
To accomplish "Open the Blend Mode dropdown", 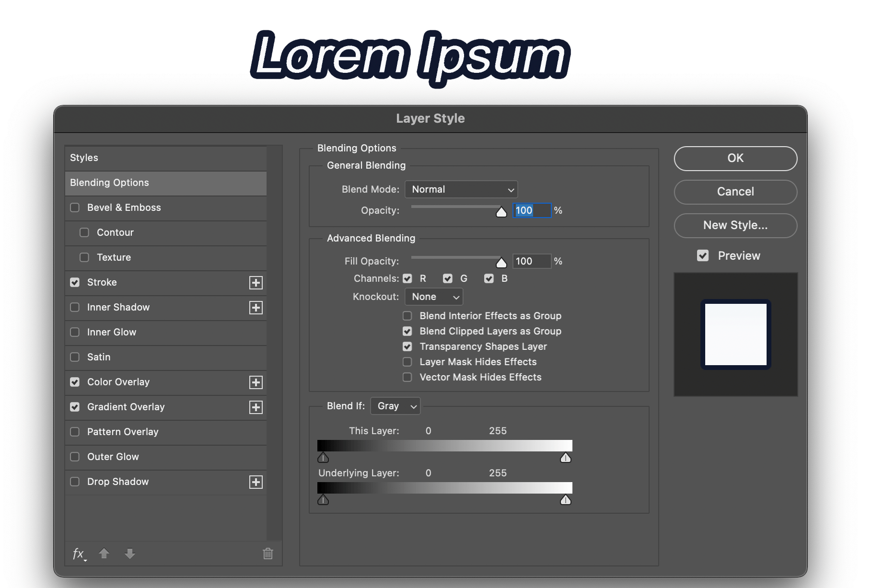I will click(x=461, y=189).
